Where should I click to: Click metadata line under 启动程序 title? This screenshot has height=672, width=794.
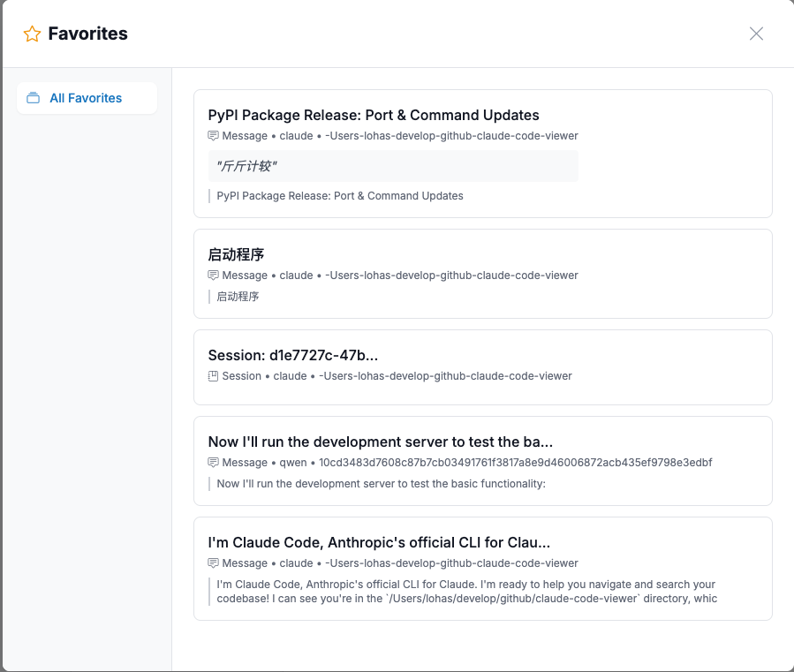coord(400,275)
